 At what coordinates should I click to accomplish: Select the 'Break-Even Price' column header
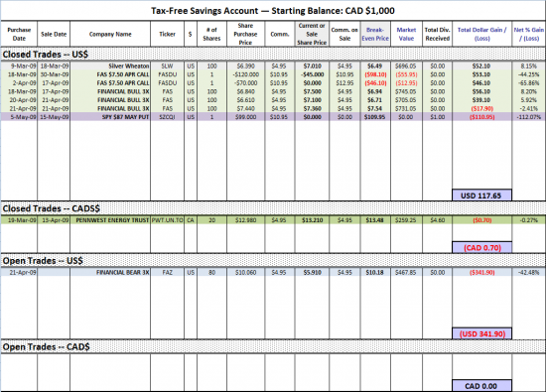tap(375, 34)
